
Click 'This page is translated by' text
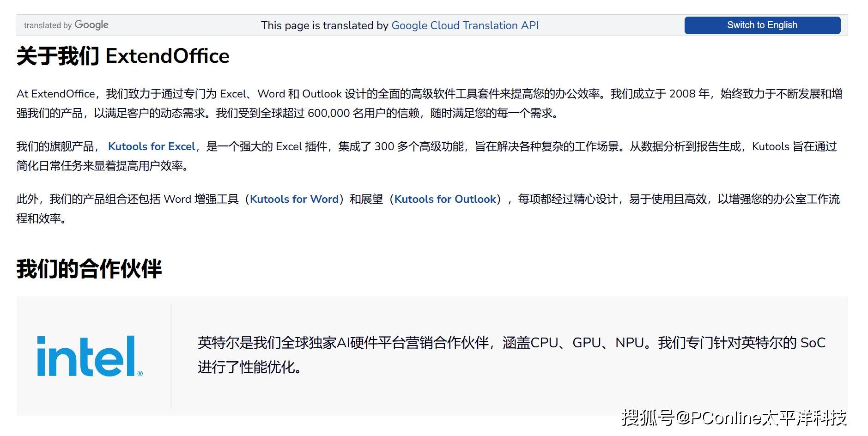tap(324, 25)
